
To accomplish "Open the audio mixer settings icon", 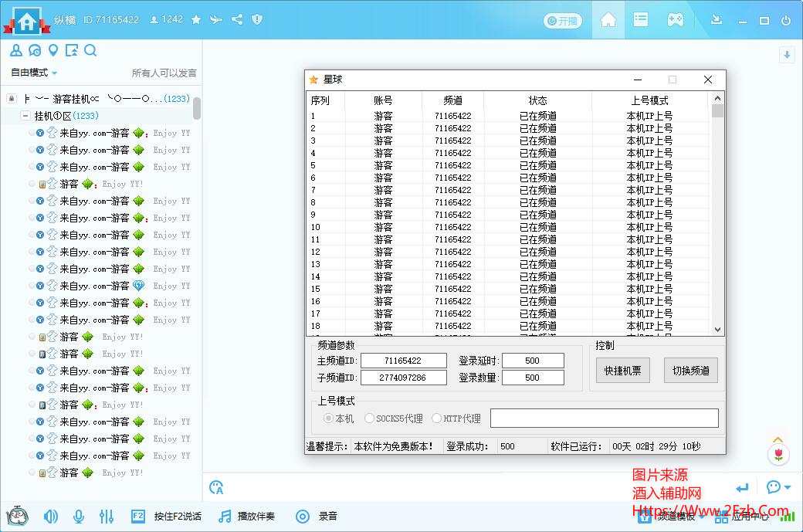I will click(x=107, y=517).
